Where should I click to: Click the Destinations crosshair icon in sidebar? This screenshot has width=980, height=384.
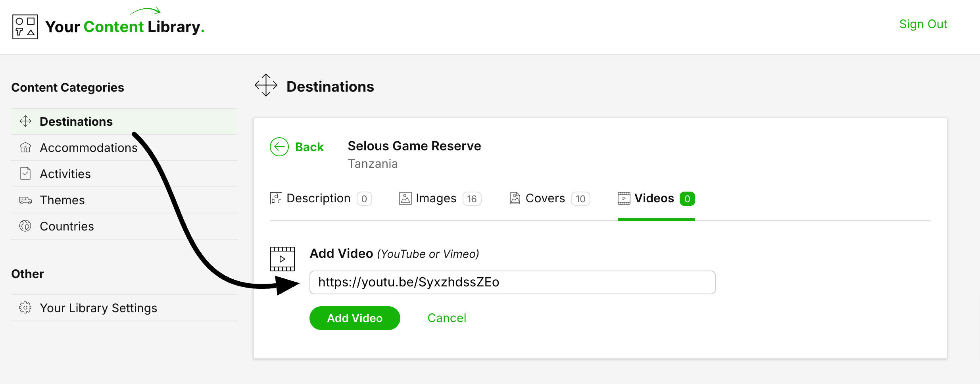tap(25, 121)
